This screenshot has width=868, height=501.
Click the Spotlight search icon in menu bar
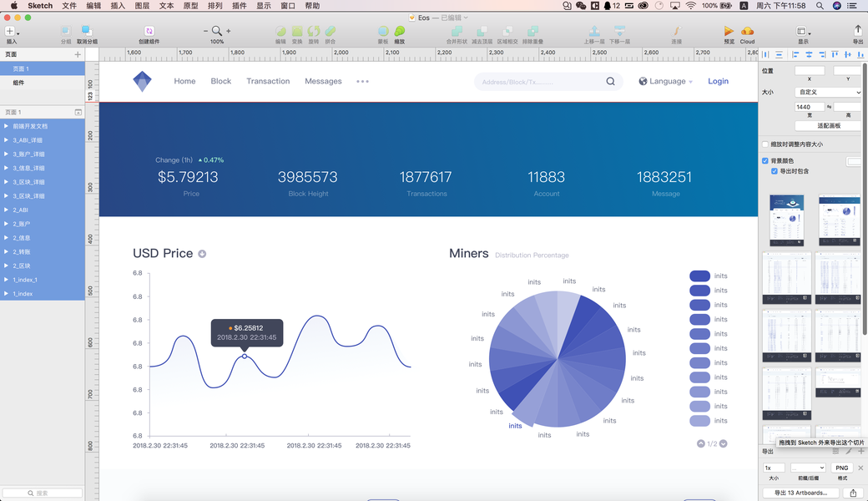click(820, 6)
